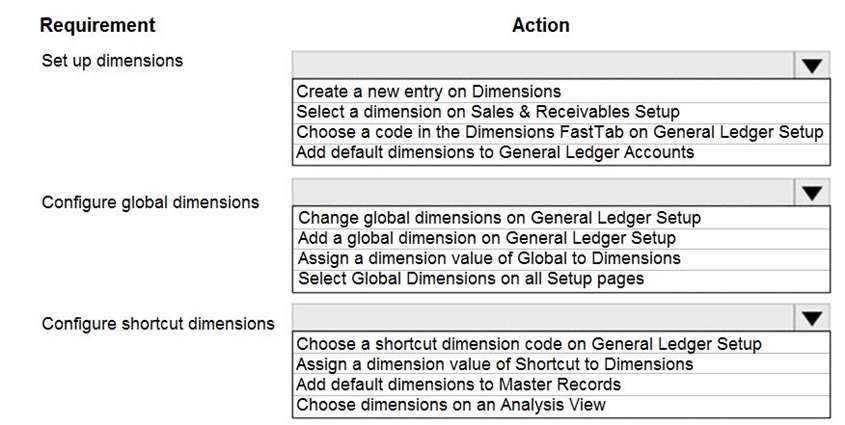The image size is (845, 425).
Task: Select Assign a dimension value of Global option
Action: pyautogui.click(x=561, y=259)
